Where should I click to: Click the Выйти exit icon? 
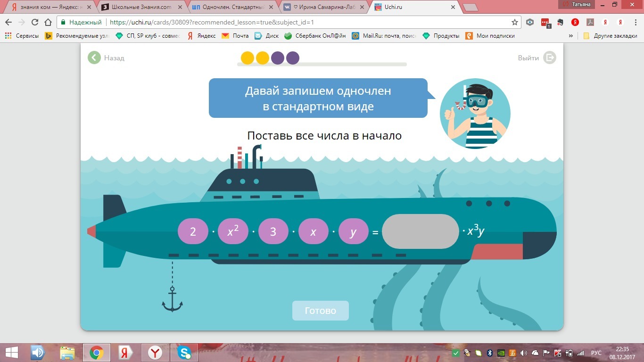pos(549,58)
